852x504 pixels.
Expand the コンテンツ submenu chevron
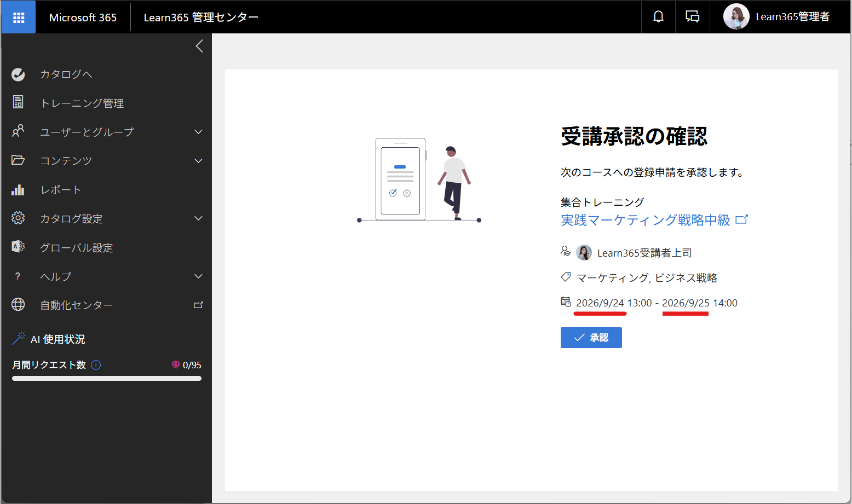[198, 161]
